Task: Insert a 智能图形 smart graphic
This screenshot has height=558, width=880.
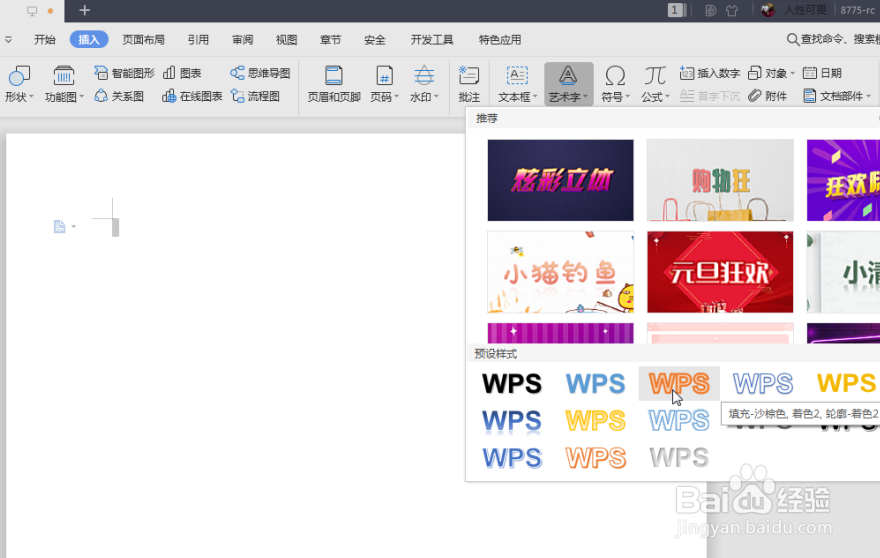Action: click(x=124, y=73)
